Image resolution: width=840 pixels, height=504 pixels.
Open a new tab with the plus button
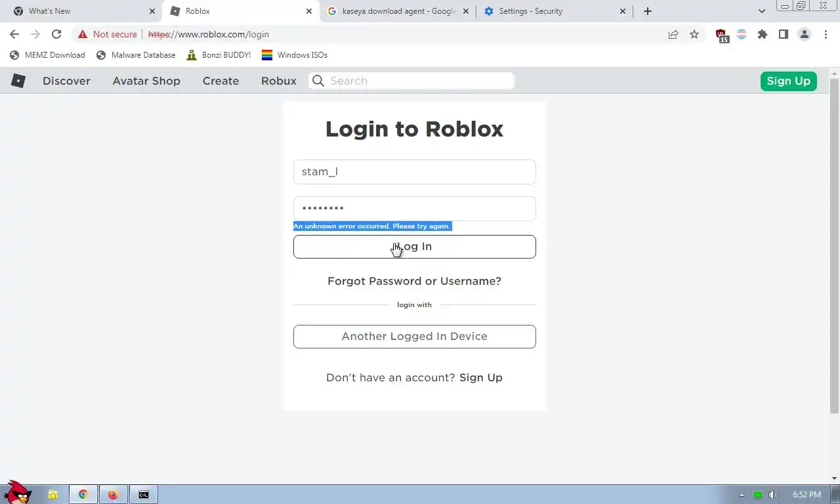click(x=648, y=11)
